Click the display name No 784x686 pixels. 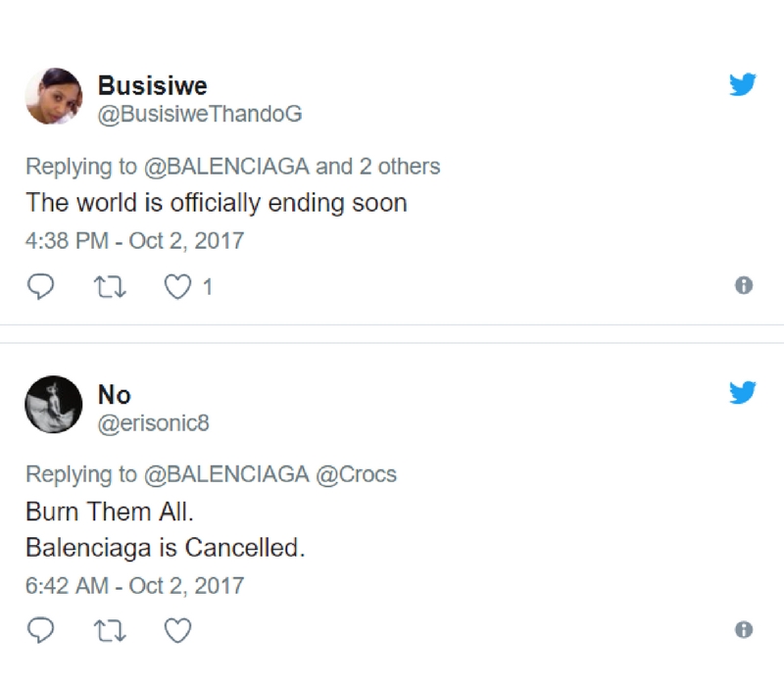tap(114, 394)
